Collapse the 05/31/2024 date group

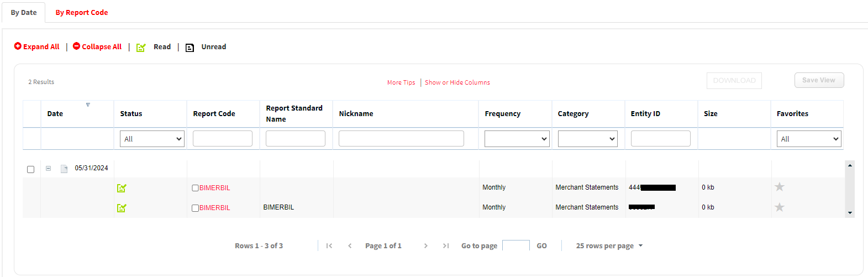49,169
